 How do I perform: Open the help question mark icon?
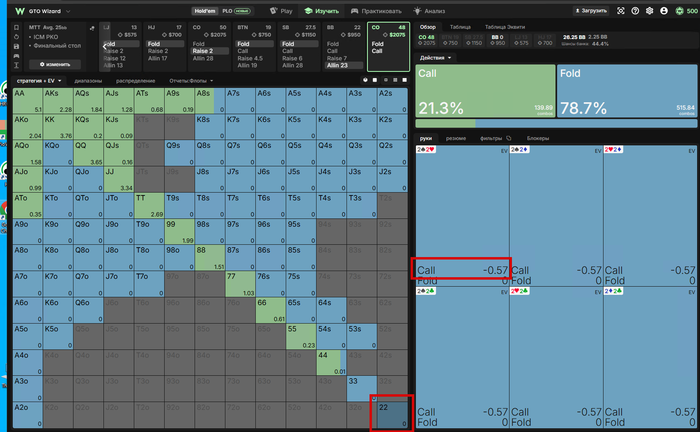tap(635, 11)
